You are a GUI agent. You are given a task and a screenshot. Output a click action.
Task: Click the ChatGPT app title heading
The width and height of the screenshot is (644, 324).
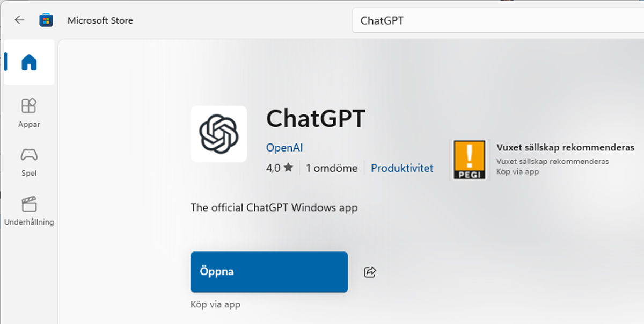[316, 119]
